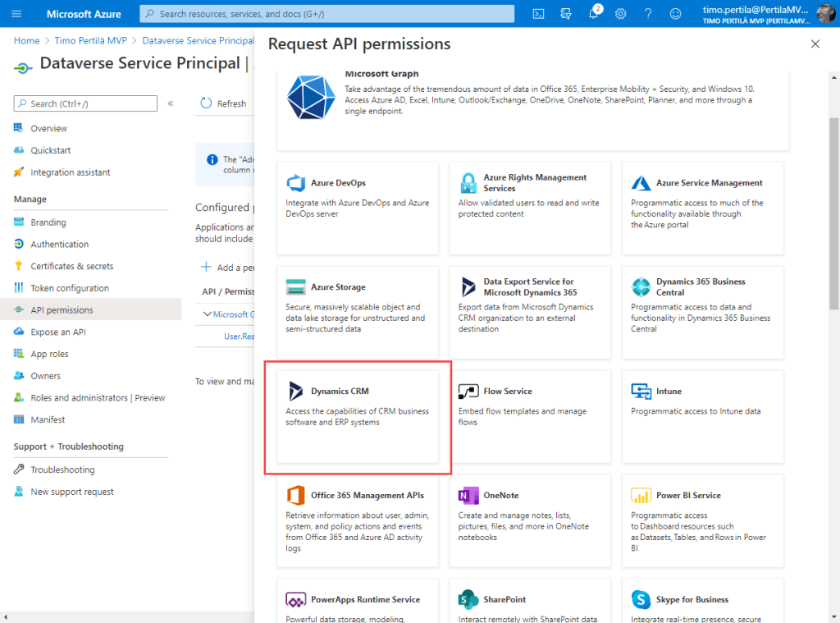The image size is (840, 623).
Task: Click the feedback smiley icon
Action: 675,14
